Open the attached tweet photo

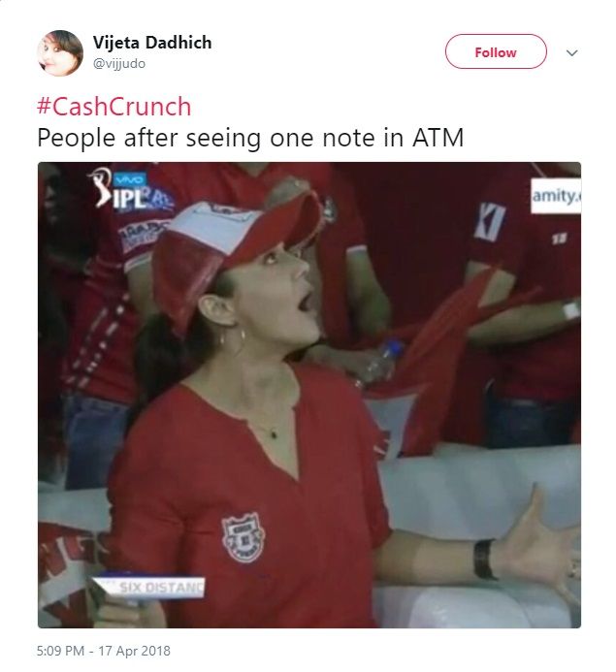click(x=309, y=395)
